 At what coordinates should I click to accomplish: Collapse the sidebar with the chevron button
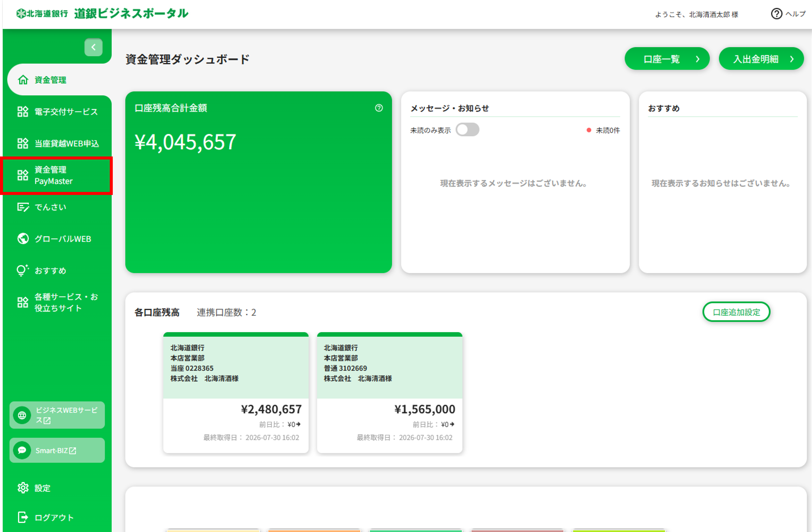point(93,47)
